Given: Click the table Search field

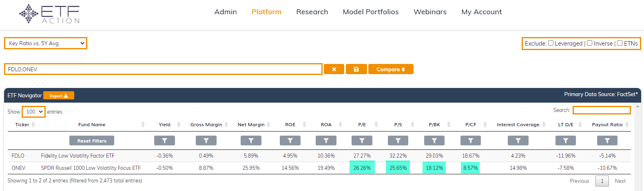Looking at the screenshot, I should click(x=602, y=110).
